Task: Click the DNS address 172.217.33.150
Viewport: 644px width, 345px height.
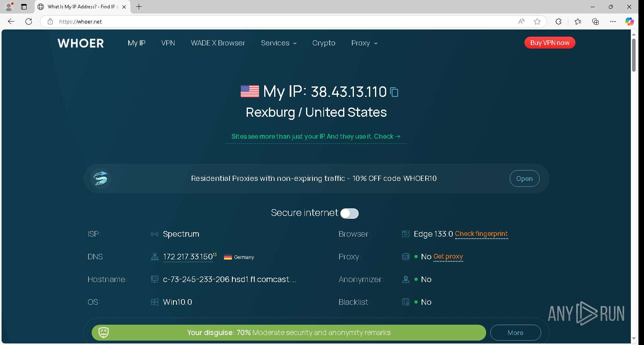Action: 188,257
